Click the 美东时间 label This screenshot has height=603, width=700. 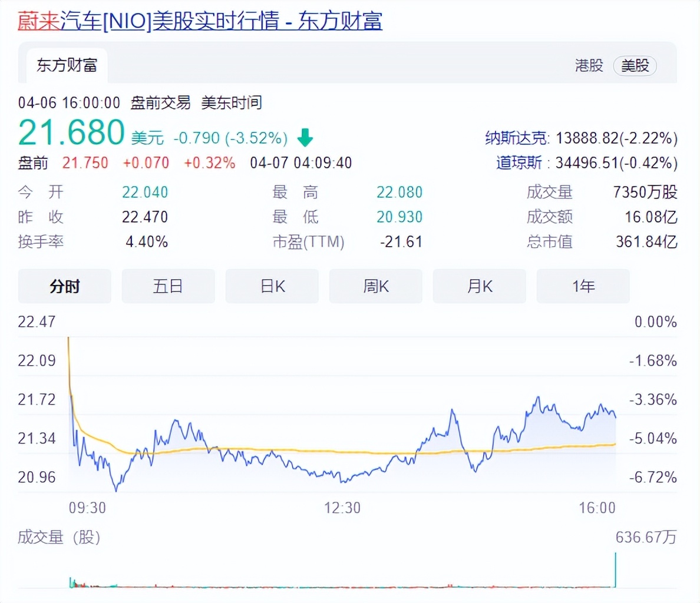coord(232,103)
